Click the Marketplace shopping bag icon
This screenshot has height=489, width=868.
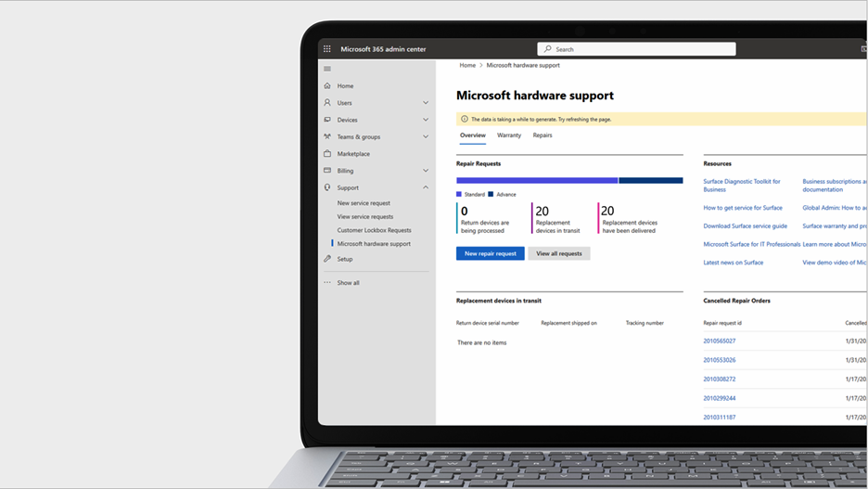pos(327,153)
